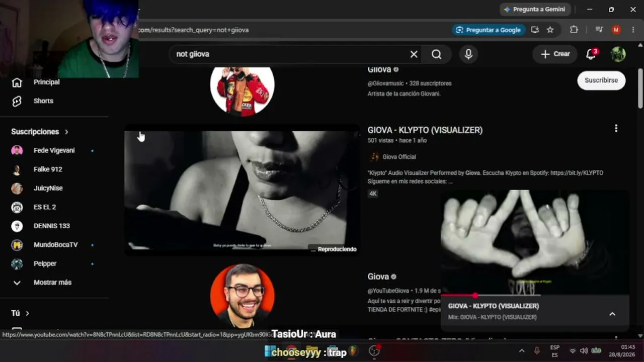
Task: Click the install app icon in address bar
Action: [x=535, y=30]
